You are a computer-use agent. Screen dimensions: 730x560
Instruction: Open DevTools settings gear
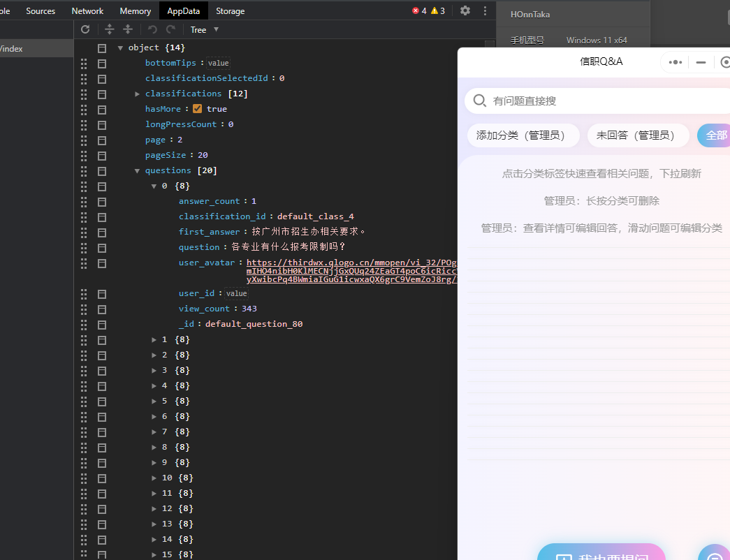465,10
